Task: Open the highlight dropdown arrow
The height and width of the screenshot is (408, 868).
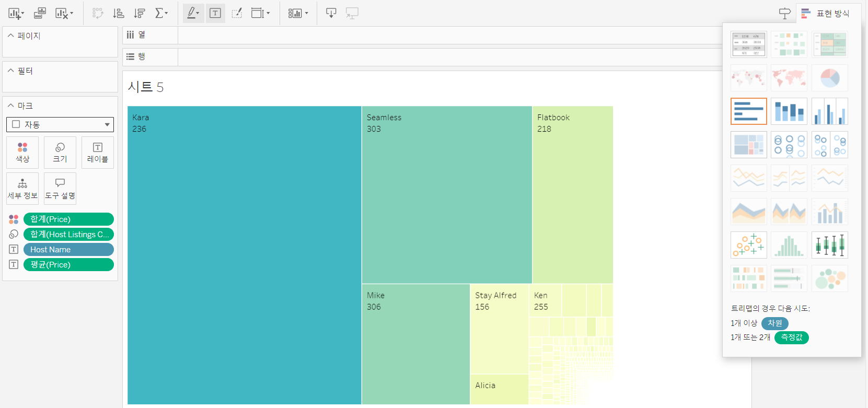Action: [x=198, y=14]
